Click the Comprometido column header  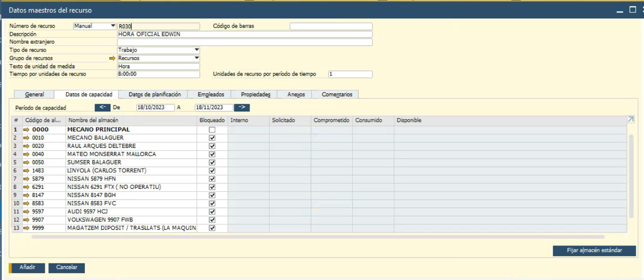(x=332, y=121)
